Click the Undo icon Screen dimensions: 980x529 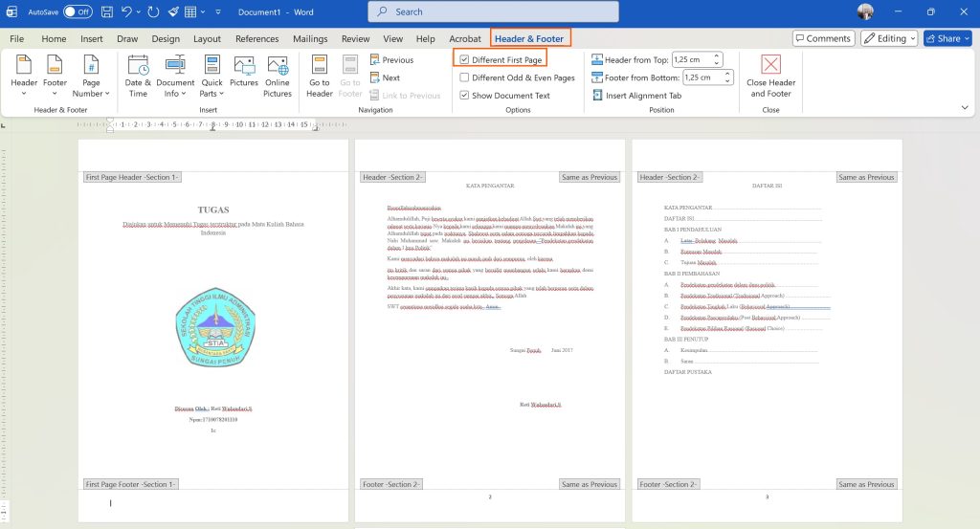pyautogui.click(x=127, y=12)
